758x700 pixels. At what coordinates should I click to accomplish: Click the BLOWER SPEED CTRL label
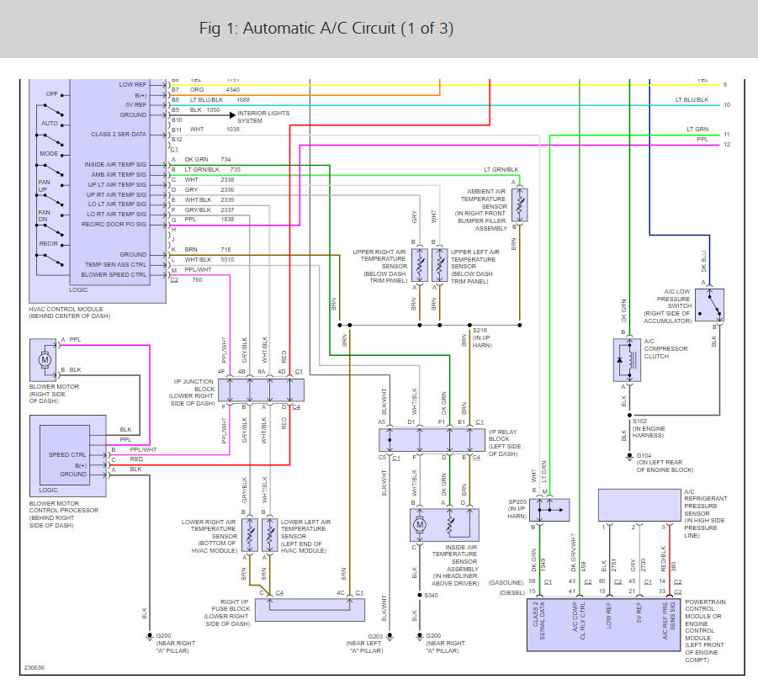114,274
